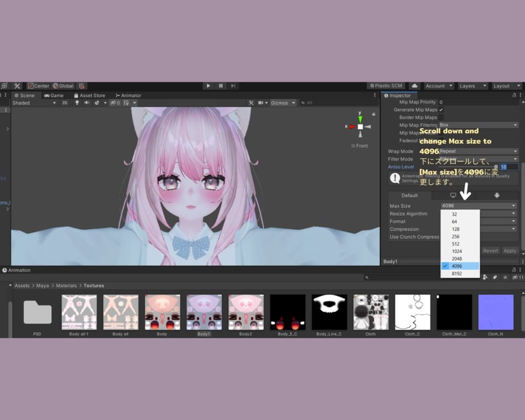The width and height of the screenshot is (525, 420).
Task: Uncheck the Generate Mip Maps checkbox
Action: pyautogui.click(x=441, y=110)
